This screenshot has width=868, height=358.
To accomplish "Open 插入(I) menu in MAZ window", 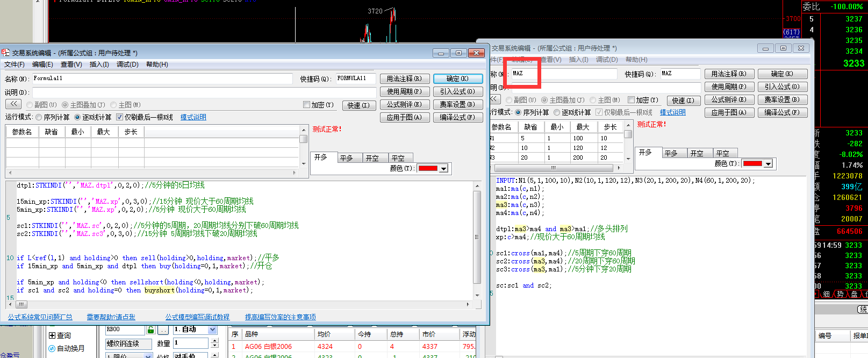I will [x=579, y=60].
